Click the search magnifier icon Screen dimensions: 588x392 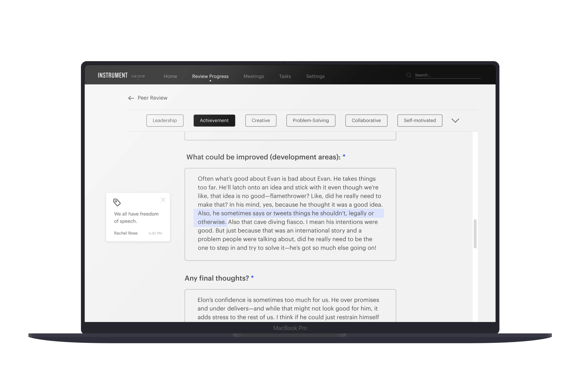tap(409, 75)
